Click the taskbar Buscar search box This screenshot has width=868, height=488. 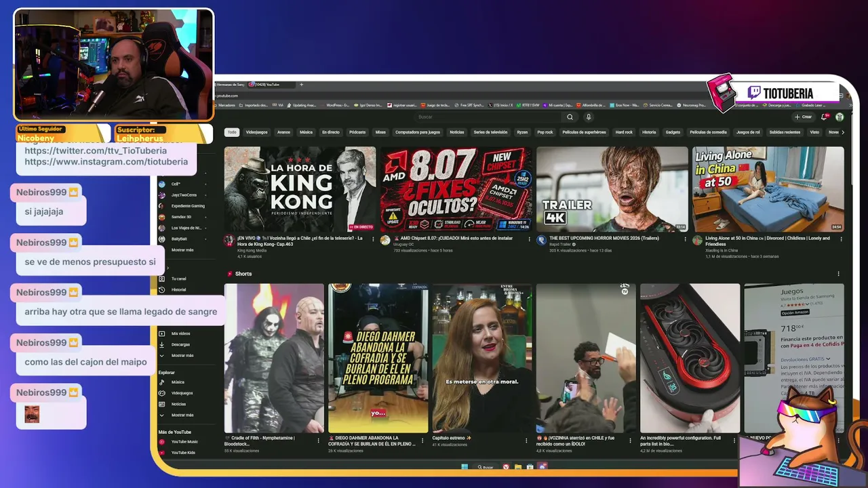[485, 467]
